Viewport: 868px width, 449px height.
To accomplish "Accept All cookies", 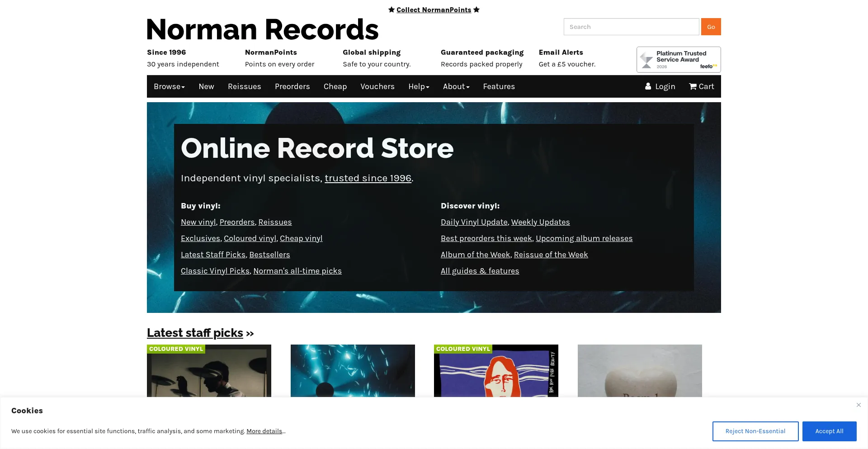I will pos(830,431).
